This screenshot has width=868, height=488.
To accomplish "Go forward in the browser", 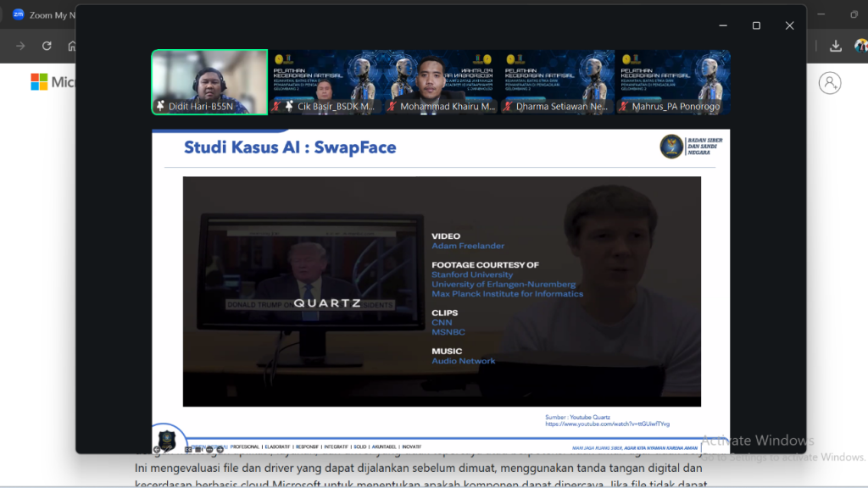I will click(20, 46).
